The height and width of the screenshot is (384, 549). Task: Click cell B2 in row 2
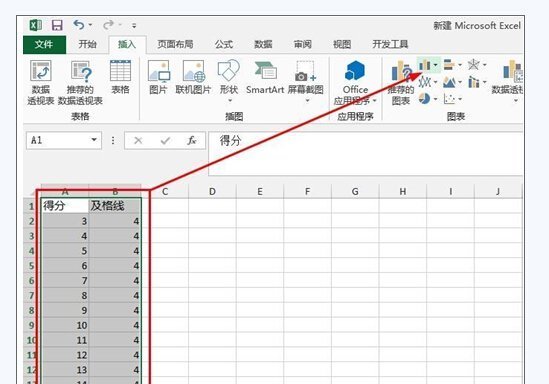pos(115,221)
